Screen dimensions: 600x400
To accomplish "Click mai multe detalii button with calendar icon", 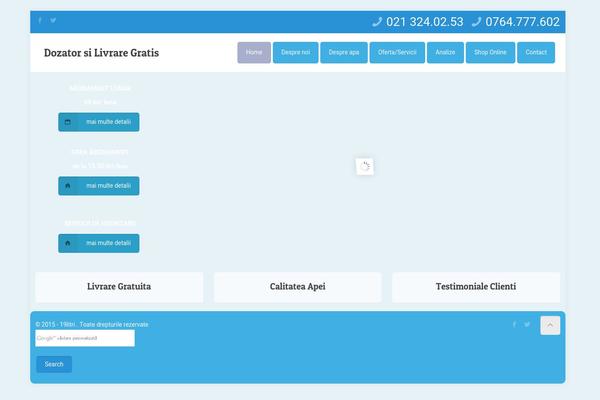I will pyautogui.click(x=99, y=122).
